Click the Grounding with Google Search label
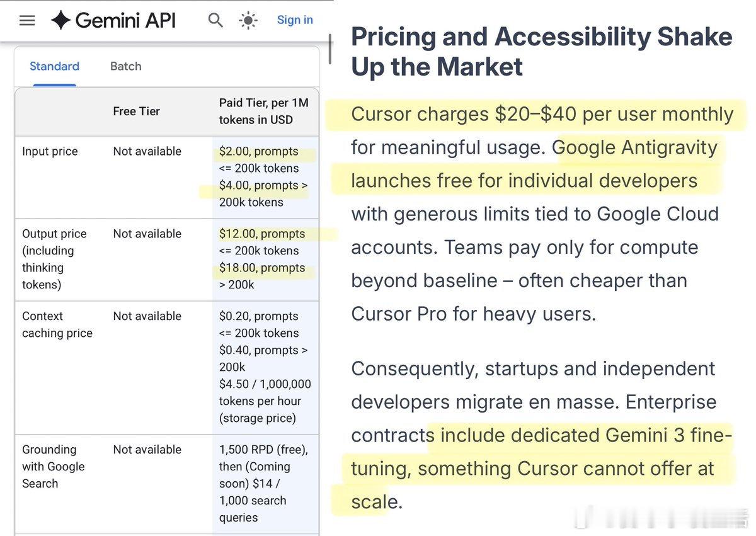 [53, 466]
